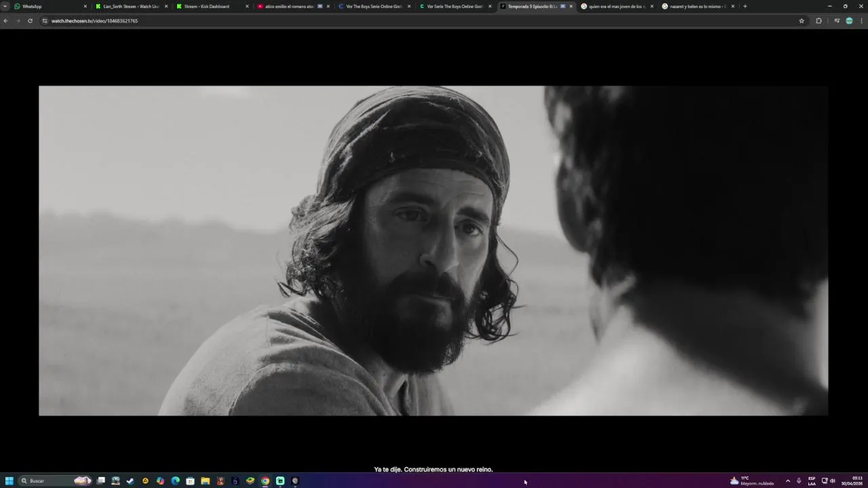Switch to the WhatsApp tab
868x488 pixels.
50,6
